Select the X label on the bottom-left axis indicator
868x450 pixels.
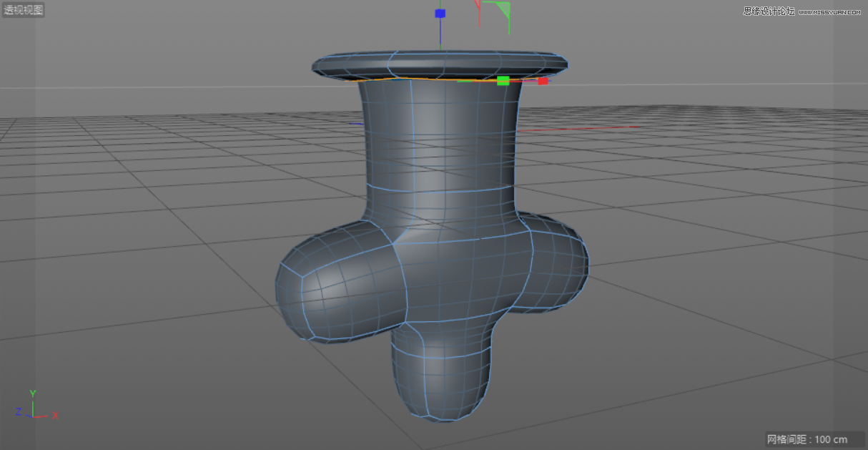(x=54, y=414)
